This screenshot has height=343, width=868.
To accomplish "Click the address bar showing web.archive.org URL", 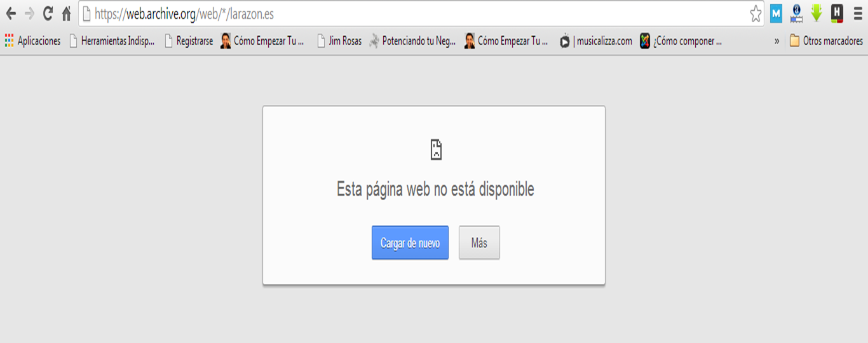I will [x=413, y=13].
